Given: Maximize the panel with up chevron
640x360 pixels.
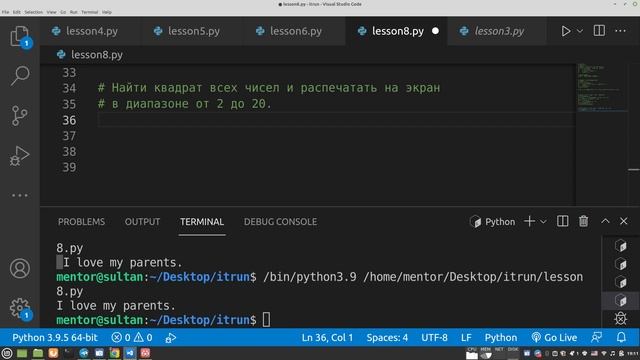Looking at the screenshot, I should (x=605, y=221).
